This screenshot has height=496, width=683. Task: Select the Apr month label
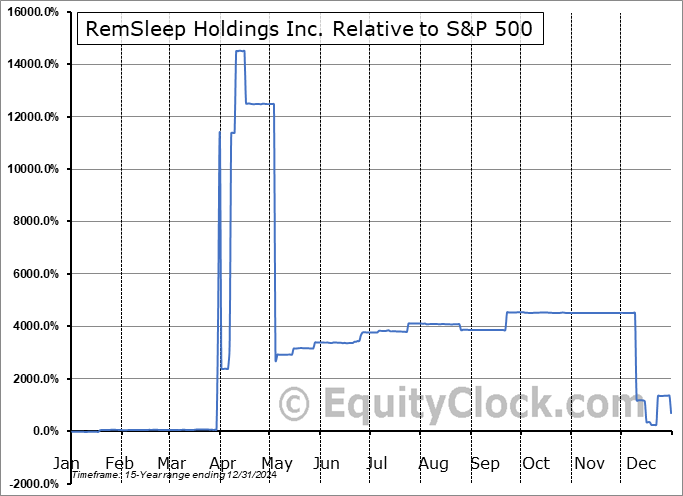pos(222,463)
